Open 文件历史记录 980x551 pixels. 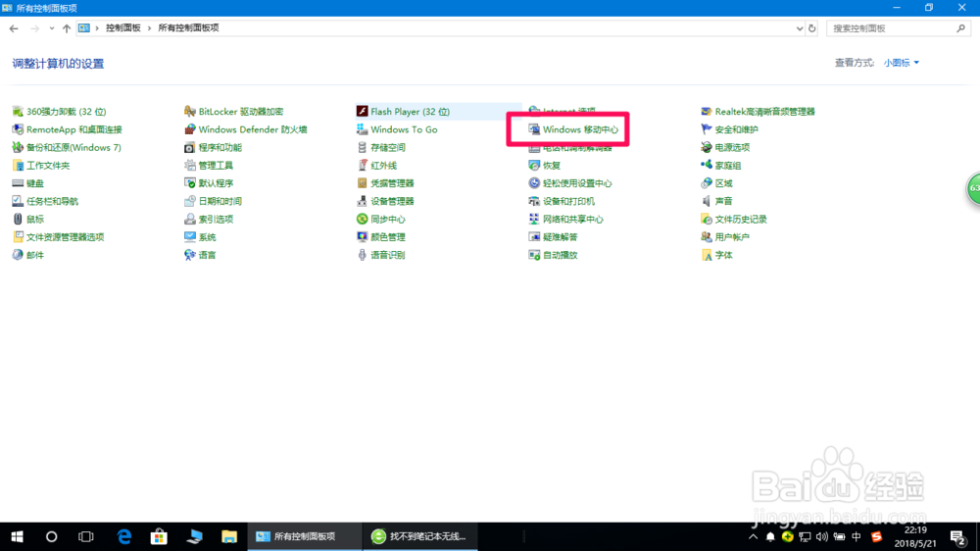pyautogui.click(x=734, y=220)
